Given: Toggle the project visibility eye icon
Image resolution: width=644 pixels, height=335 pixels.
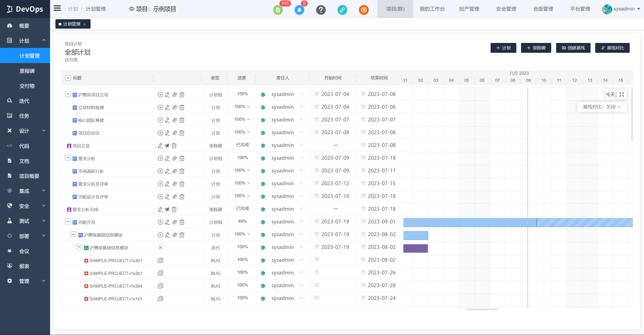Looking at the screenshot, I should [x=131, y=9].
